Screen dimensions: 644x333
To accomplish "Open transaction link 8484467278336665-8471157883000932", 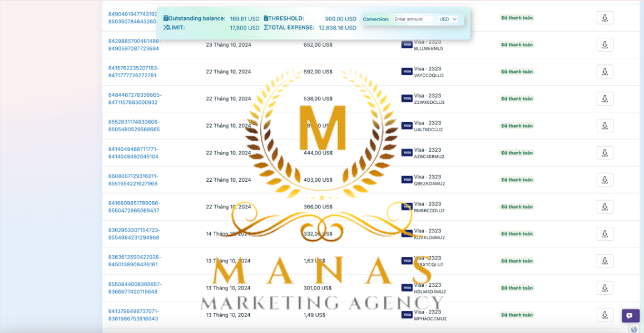I will (135, 98).
